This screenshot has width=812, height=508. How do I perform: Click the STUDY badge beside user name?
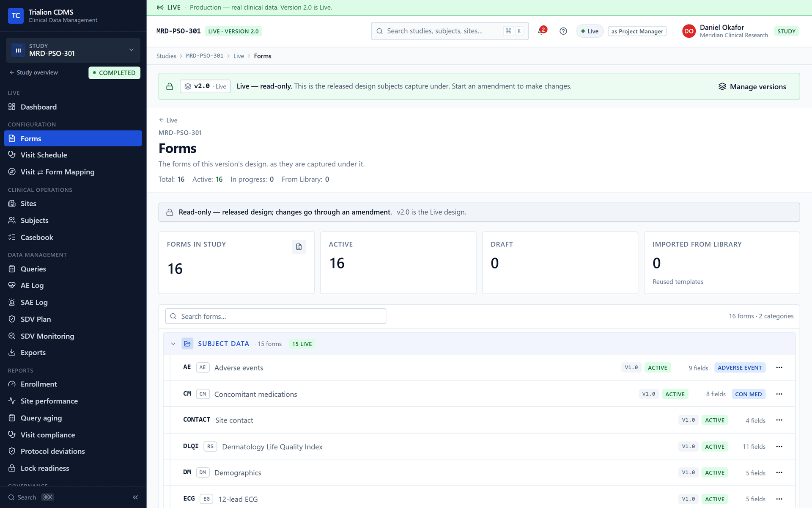[x=786, y=31]
